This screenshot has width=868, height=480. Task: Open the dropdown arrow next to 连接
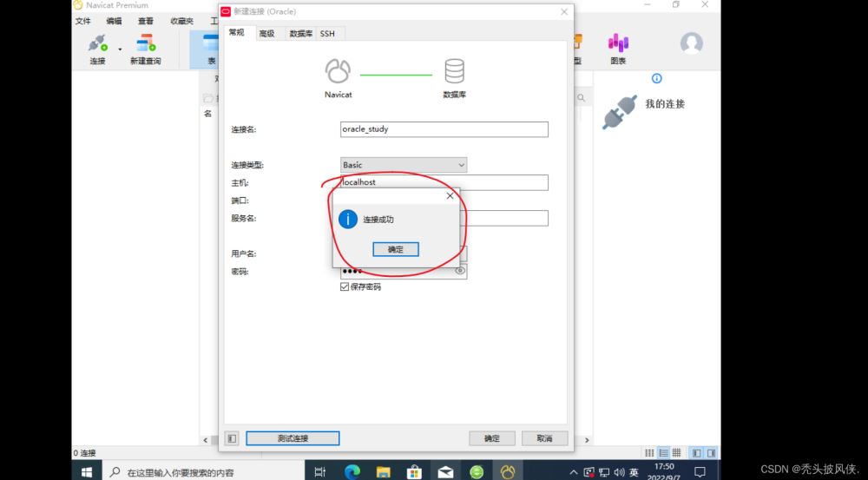(x=120, y=49)
